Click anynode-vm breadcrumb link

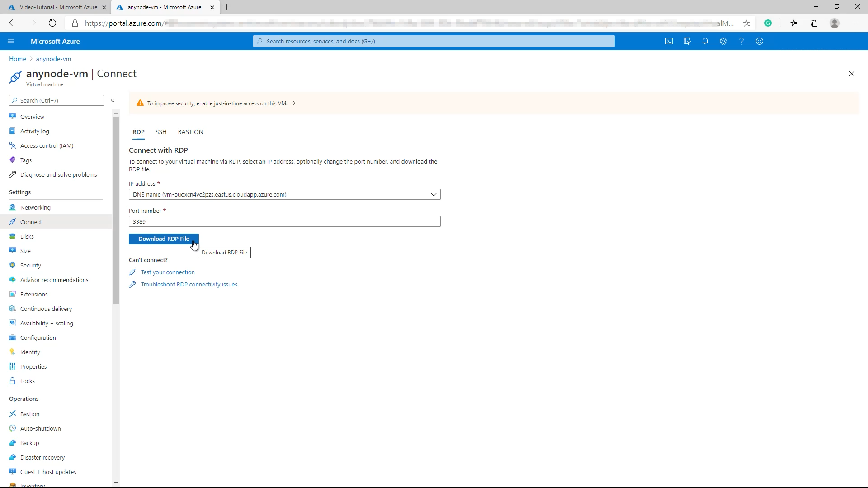coord(53,59)
